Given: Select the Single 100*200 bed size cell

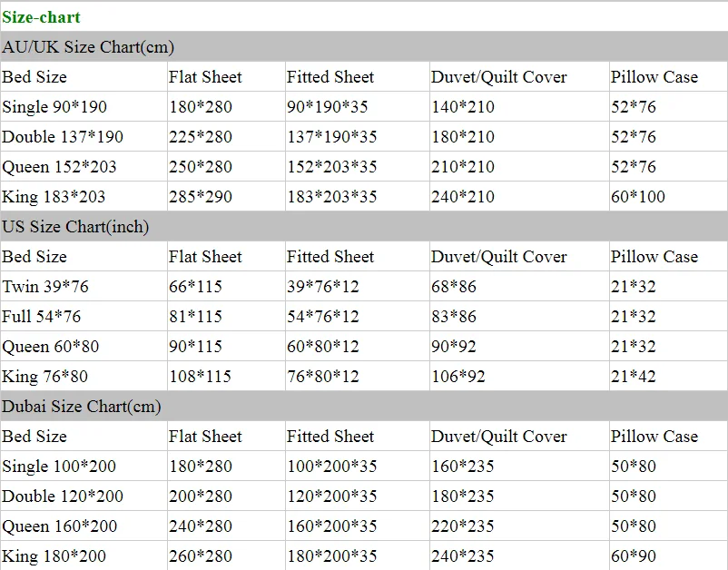Looking at the screenshot, I should pos(59,466).
